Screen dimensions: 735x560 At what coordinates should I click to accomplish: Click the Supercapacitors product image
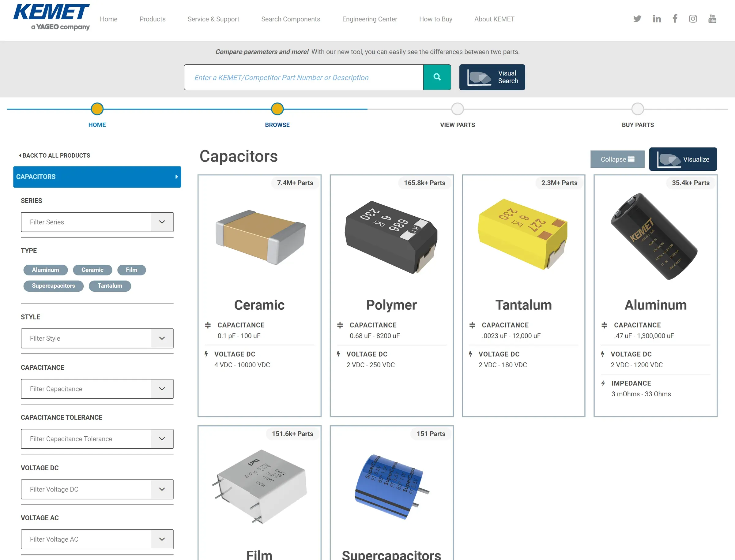392,487
